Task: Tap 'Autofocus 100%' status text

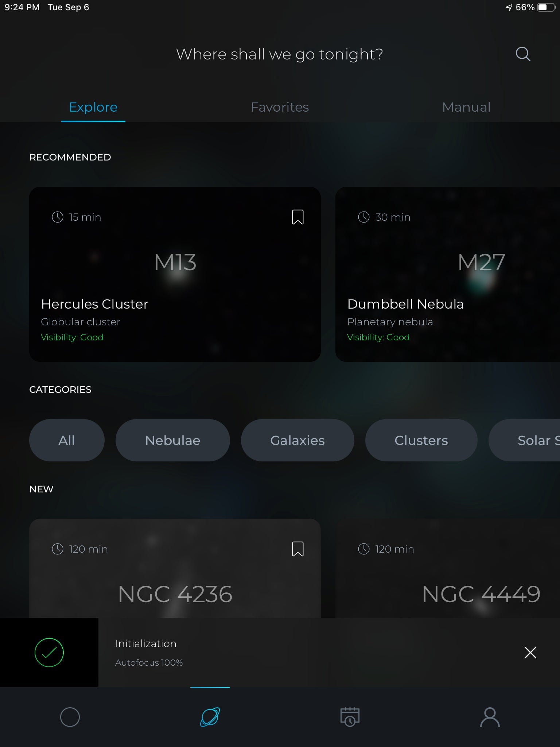Action: pyautogui.click(x=149, y=663)
